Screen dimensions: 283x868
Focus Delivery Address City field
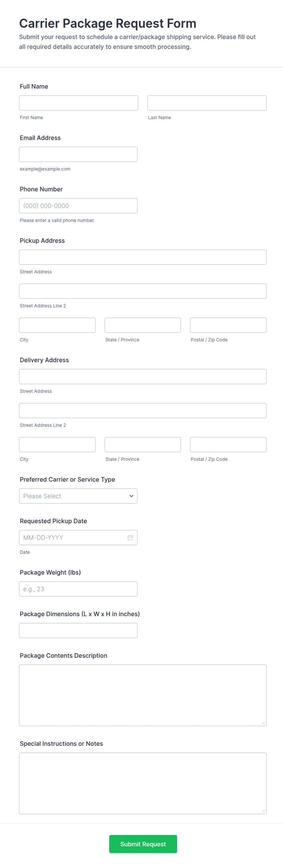(x=57, y=444)
